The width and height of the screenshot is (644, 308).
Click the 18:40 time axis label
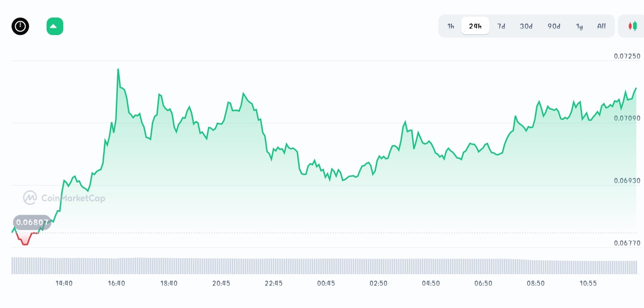(x=169, y=283)
